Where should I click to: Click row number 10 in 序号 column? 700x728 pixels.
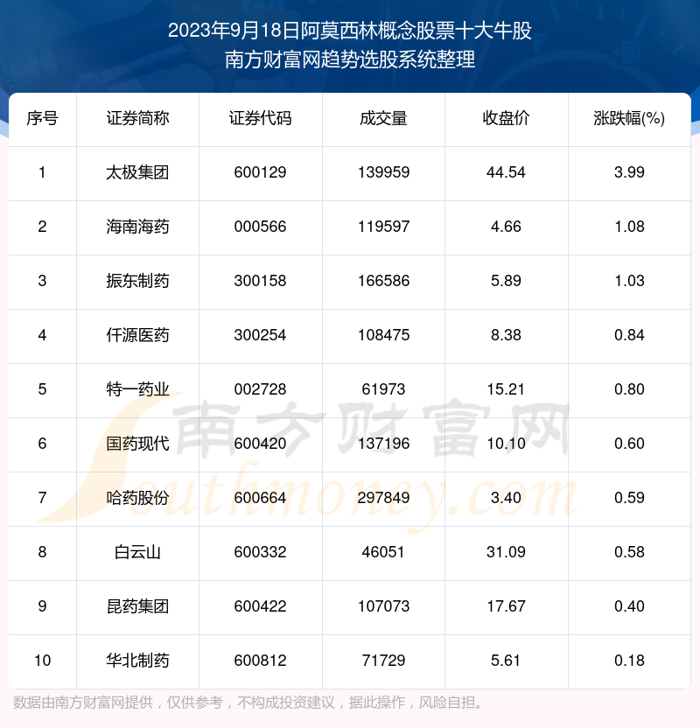(42, 661)
